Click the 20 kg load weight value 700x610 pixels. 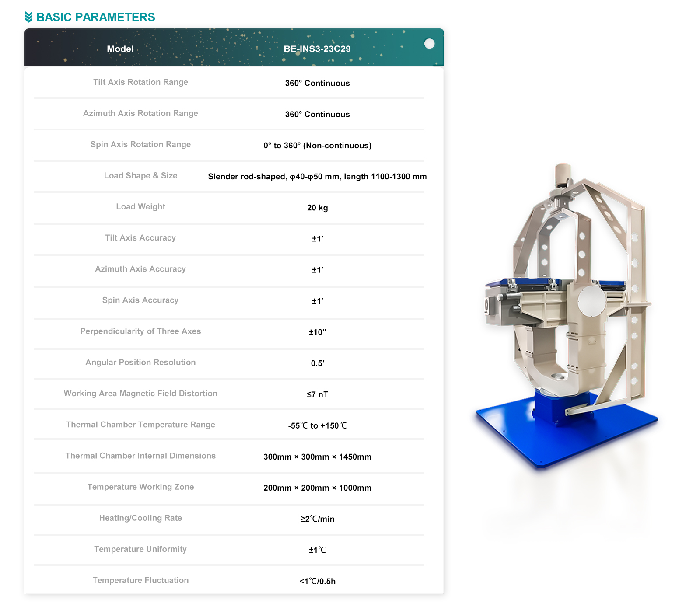[317, 208]
